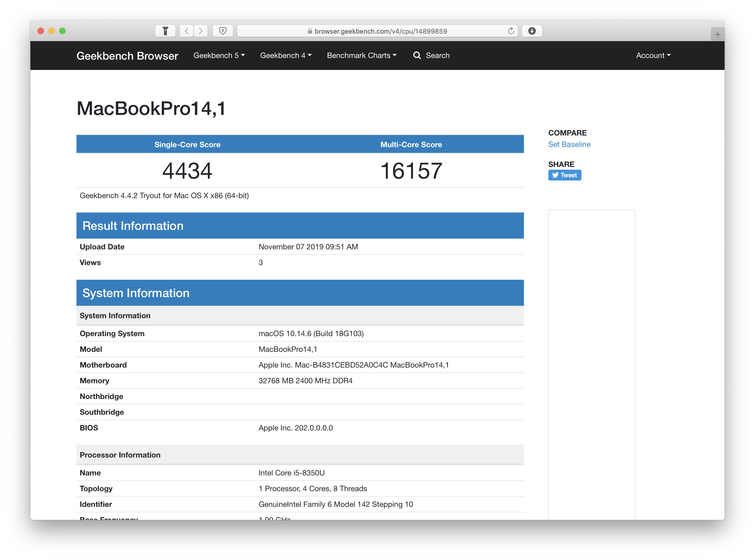This screenshot has height=560, width=755.
Task: Open the Geekbench 5 dropdown menu
Action: (x=218, y=55)
